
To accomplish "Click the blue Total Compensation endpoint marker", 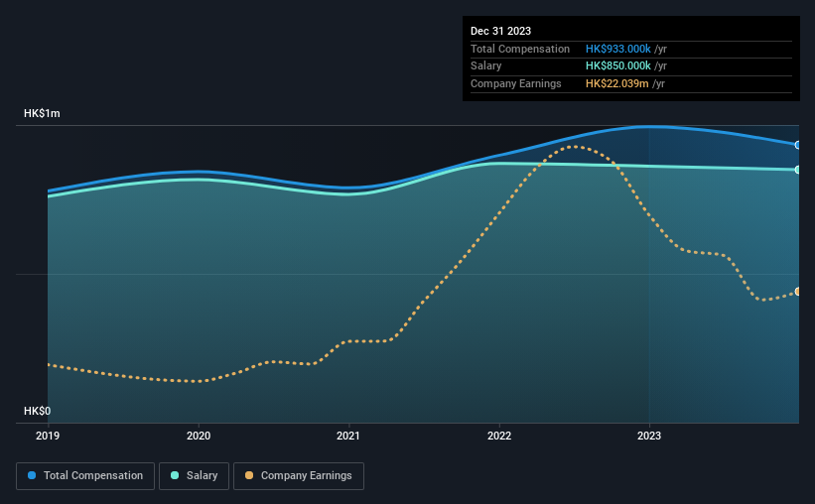I will click(798, 145).
